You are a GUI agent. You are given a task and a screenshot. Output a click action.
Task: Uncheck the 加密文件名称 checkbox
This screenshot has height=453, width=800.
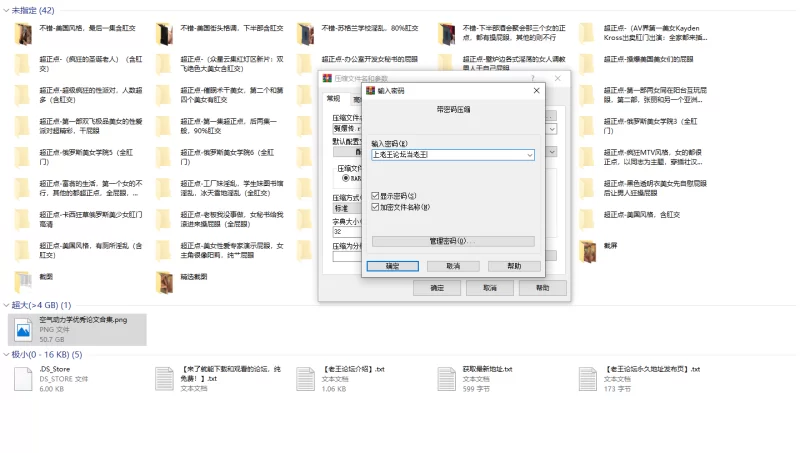coord(375,207)
